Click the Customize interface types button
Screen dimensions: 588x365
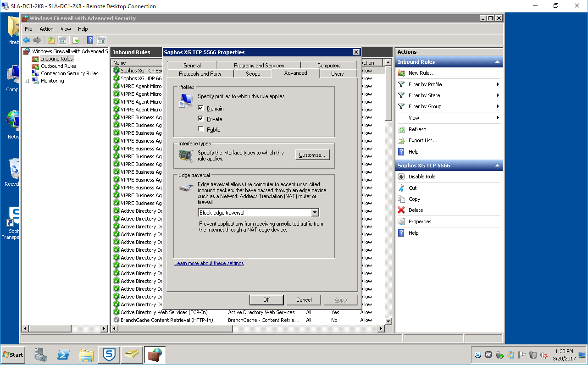(312, 155)
